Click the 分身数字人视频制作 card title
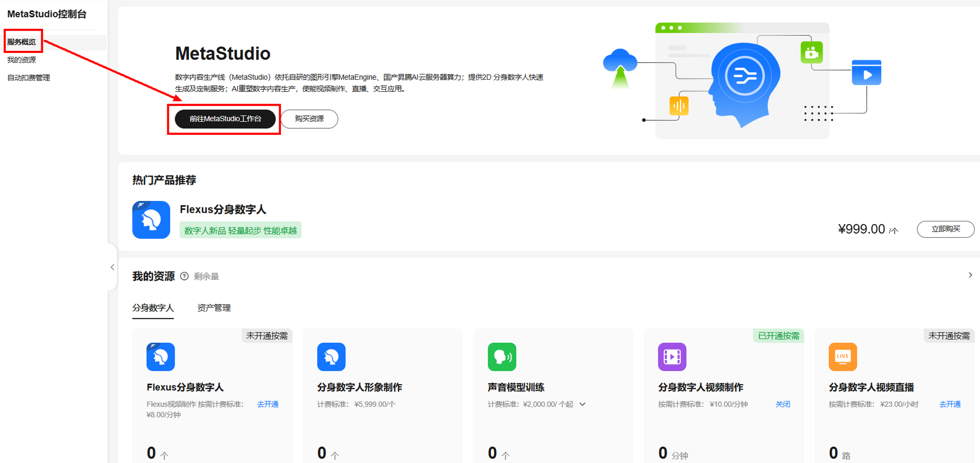 [701, 387]
